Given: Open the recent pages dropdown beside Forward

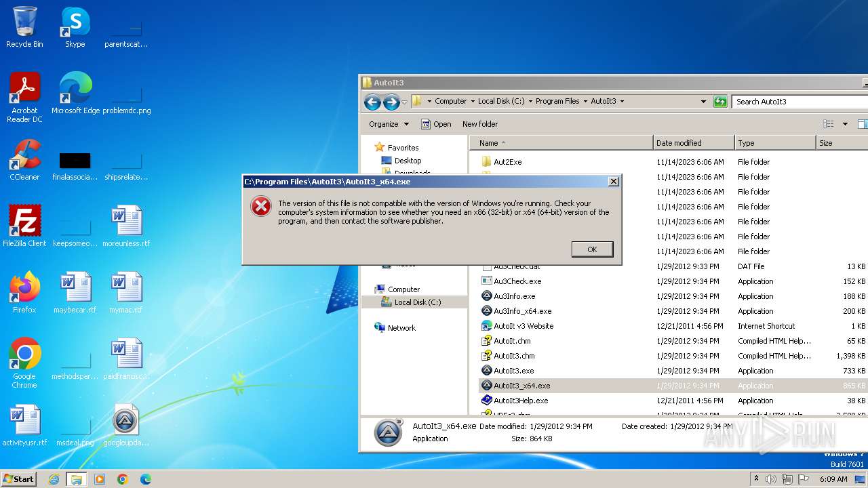Looking at the screenshot, I should [405, 102].
